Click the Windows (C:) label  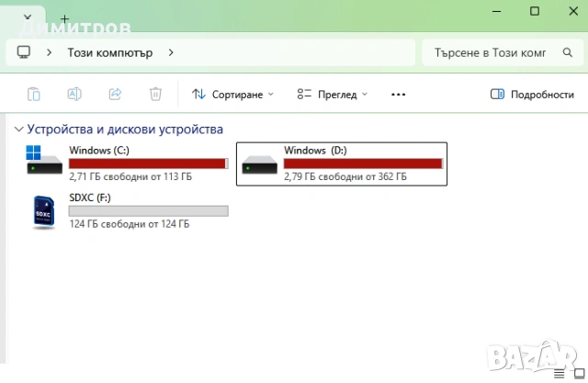coord(99,151)
